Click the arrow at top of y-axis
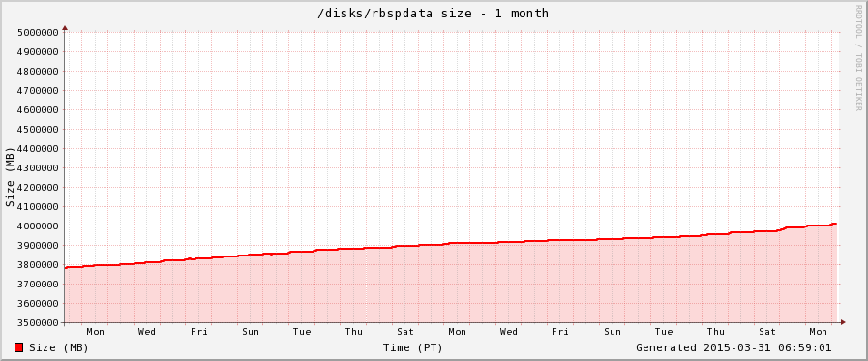The width and height of the screenshot is (868, 361). coord(65,27)
